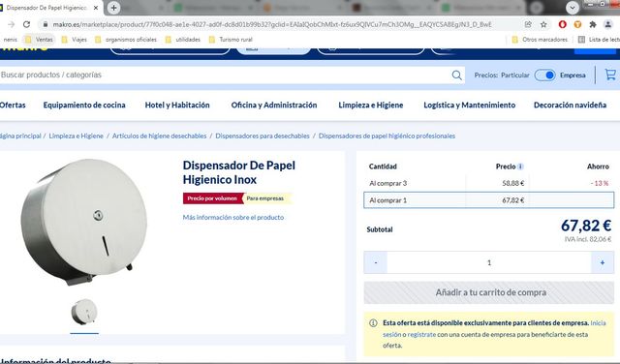Open Equipamiento de cocina category
This screenshot has height=364, width=620.
(x=84, y=106)
